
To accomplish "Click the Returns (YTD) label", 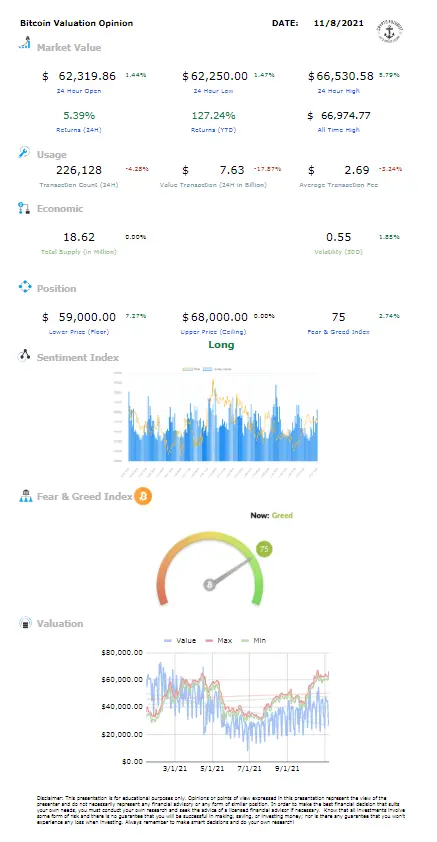I will (x=213, y=130).
